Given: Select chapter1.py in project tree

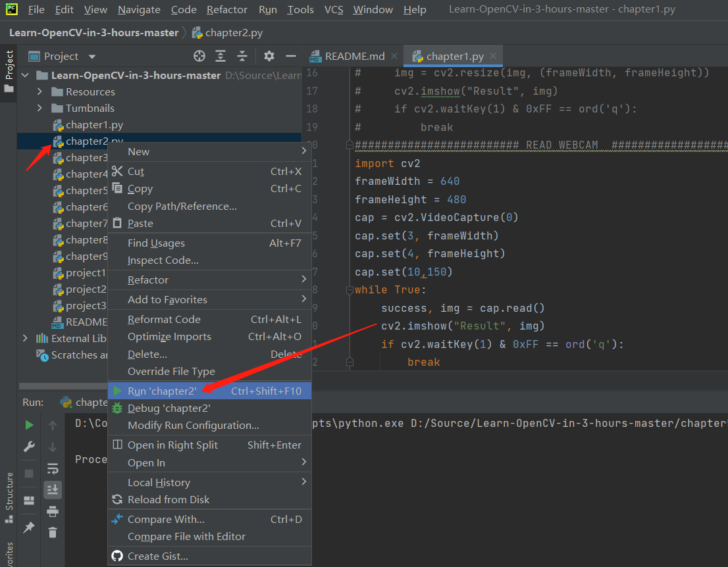Looking at the screenshot, I should (x=94, y=125).
